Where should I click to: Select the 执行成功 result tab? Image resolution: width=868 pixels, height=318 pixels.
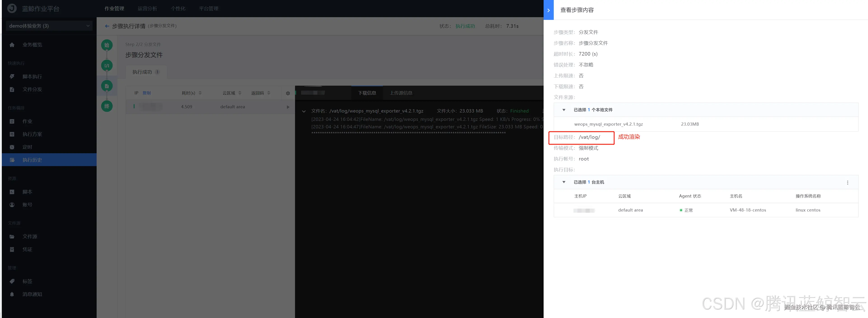point(146,72)
